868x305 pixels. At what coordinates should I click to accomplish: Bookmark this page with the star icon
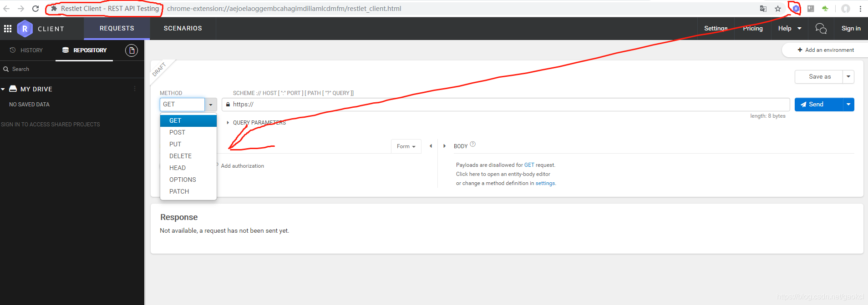[x=778, y=9]
